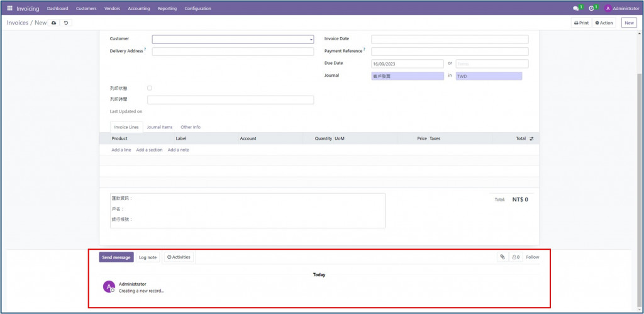Image resolution: width=644 pixels, height=314 pixels.
Task: Switch to the Invoice Lines tab
Action: pyautogui.click(x=126, y=127)
